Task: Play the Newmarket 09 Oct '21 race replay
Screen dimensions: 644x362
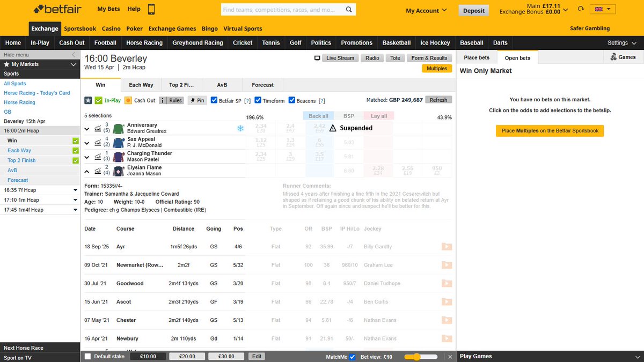Action: click(x=447, y=265)
